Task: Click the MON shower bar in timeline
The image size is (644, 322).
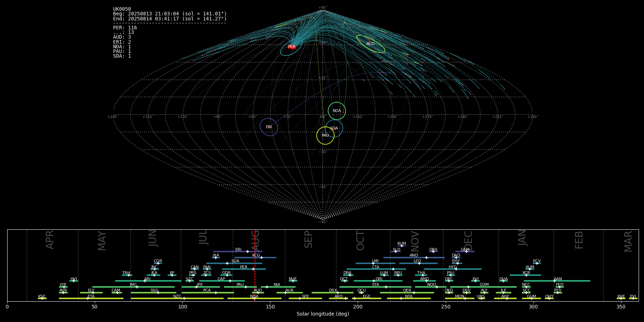Action: coord(460,298)
